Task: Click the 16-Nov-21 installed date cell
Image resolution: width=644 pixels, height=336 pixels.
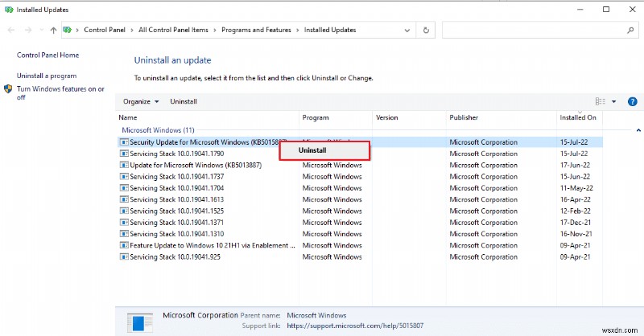Action: [x=575, y=234]
